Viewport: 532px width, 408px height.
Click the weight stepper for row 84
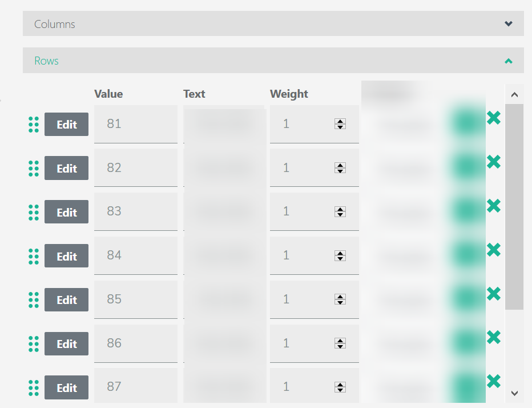pyautogui.click(x=340, y=255)
